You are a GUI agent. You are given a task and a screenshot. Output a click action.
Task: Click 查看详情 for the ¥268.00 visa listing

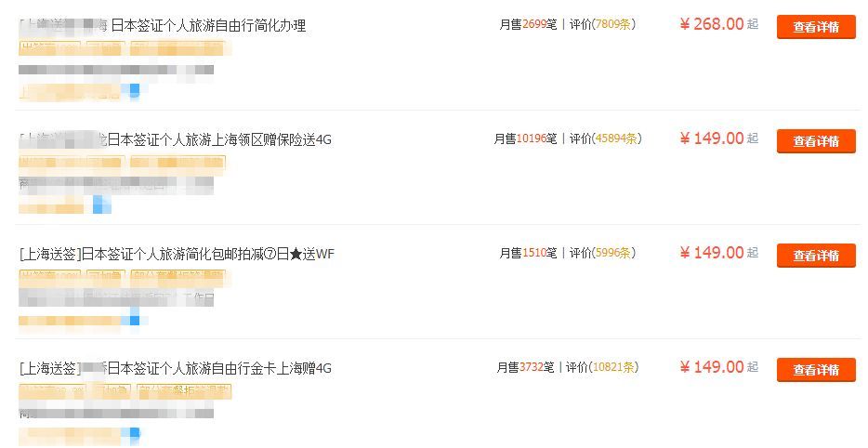[816, 27]
